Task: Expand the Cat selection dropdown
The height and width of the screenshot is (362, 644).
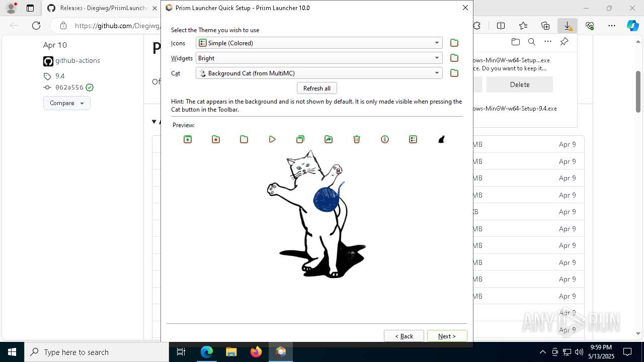Action: click(319, 73)
